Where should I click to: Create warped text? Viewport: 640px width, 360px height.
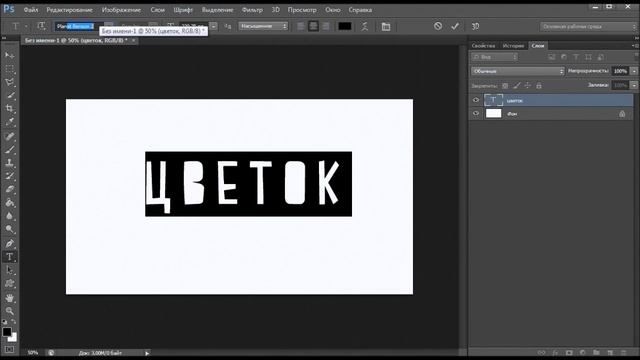point(364,26)
